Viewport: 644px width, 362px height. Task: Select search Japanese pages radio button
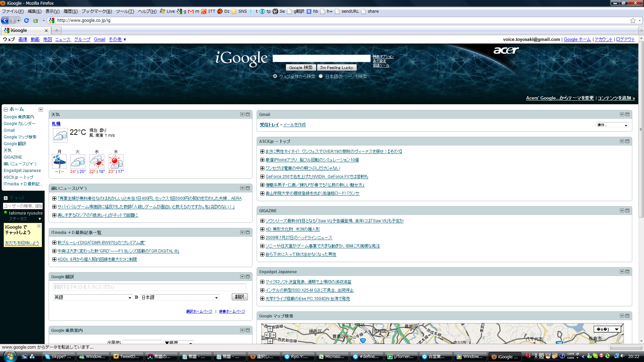(x=321, y=76)
